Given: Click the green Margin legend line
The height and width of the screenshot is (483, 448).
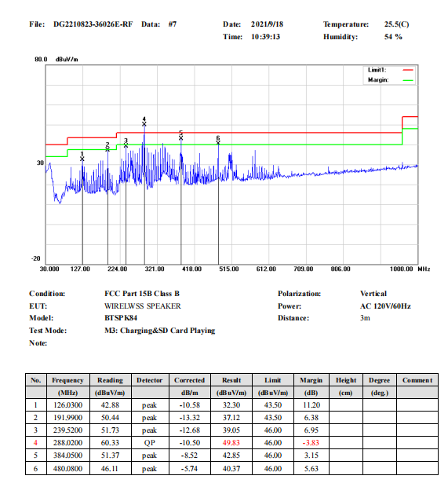Looking at the screenshot, I should [x=408, y=80].
